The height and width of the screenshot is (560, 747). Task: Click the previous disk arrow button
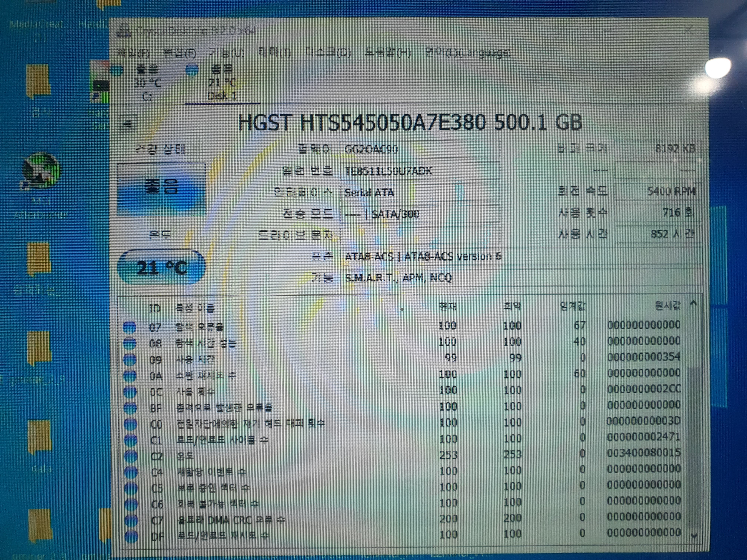[x=128, y=124]
